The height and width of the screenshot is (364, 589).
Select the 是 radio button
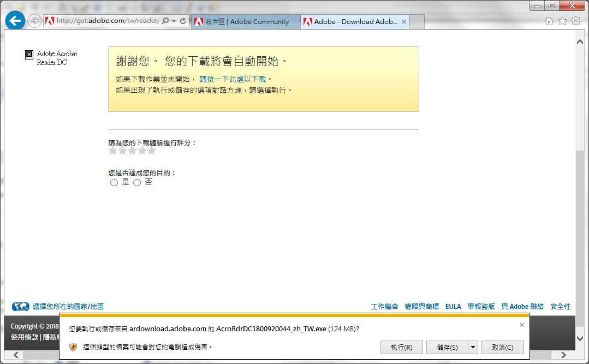[x=114, y=183]
